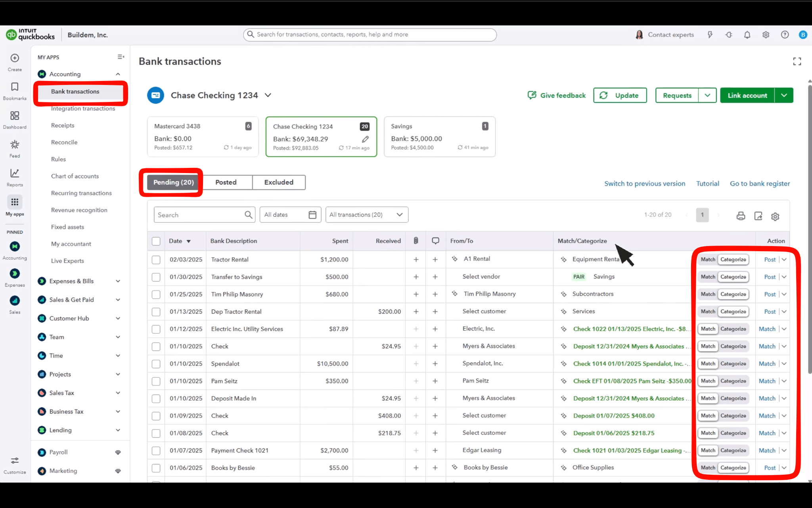
Task: Tick the select-all header checkbox
Action: click(x=156, y=241)
